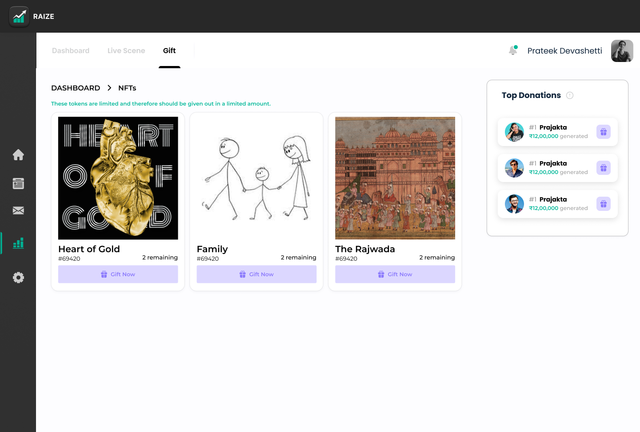Switch to the Dashboard tab

pyautogui.click(x=71, y=51)
